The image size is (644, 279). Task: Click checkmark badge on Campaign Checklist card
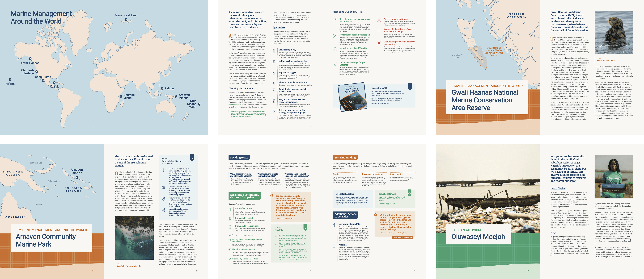(305, 227)
